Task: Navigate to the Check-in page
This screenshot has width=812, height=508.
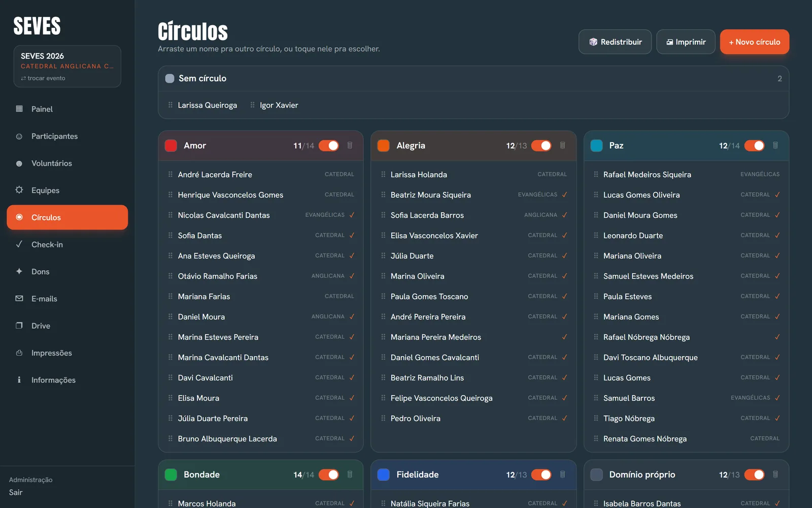Action: pos(67,244)
